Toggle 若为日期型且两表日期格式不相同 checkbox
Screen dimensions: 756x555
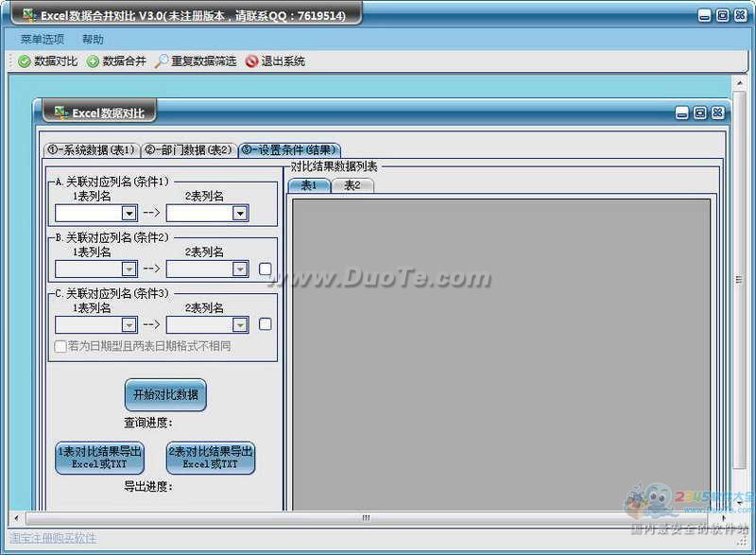pos(60,346)
